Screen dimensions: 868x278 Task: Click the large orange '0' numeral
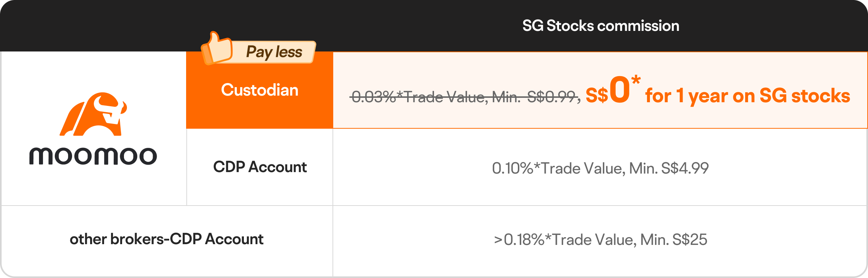pyautogui.click(x=619, y=90)
